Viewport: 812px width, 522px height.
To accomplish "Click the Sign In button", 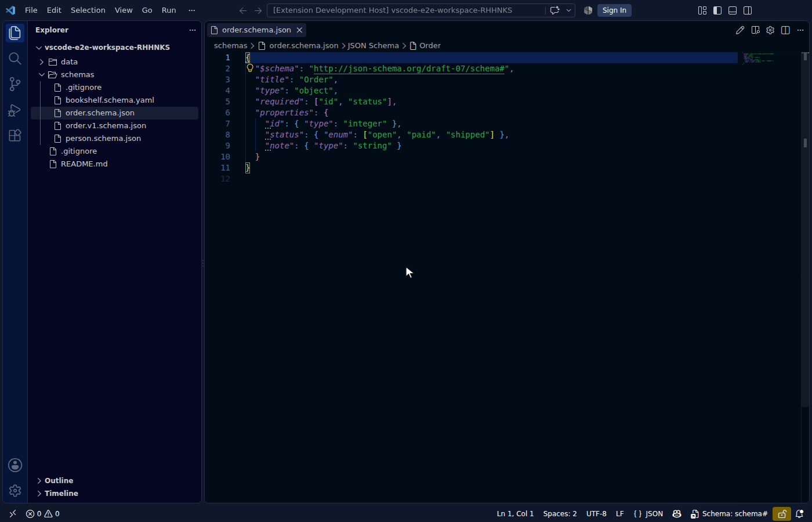I will click(614, 10).
